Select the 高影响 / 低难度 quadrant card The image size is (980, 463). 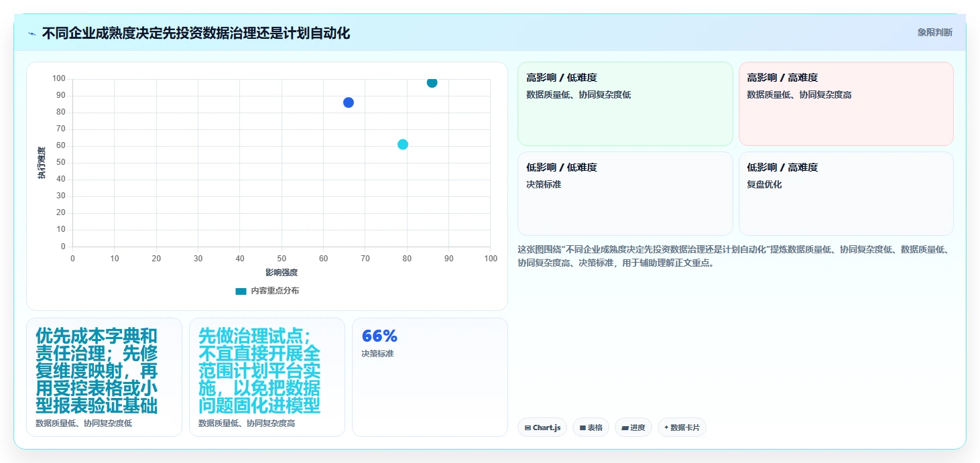click(625, 104)
